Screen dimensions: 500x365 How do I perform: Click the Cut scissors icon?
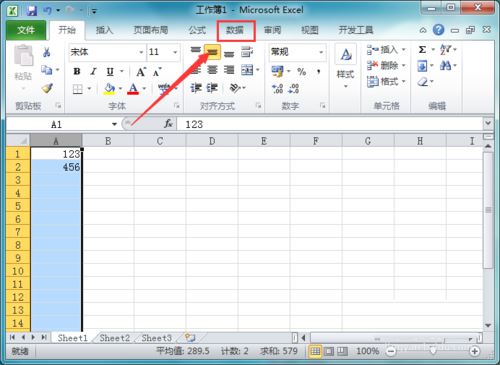[47, 52]
